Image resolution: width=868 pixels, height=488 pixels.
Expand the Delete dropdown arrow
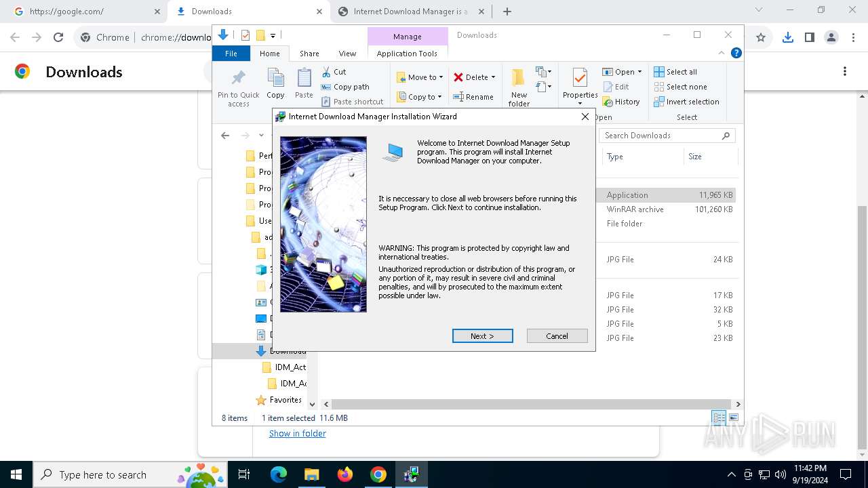point(493,77)
